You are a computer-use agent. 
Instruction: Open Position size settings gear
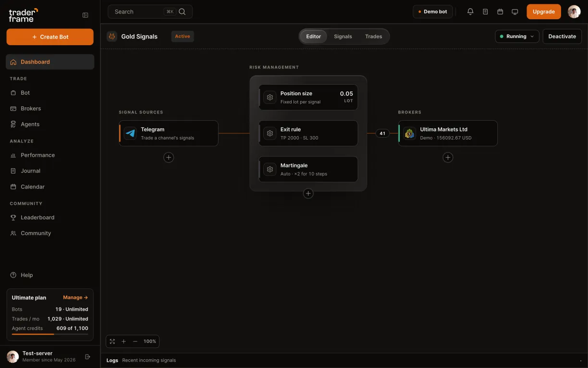270,97
